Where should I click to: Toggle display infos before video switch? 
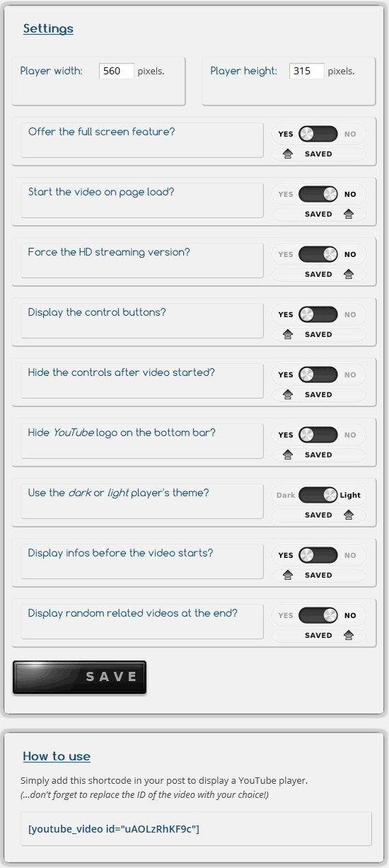click(x=318, y=555)
